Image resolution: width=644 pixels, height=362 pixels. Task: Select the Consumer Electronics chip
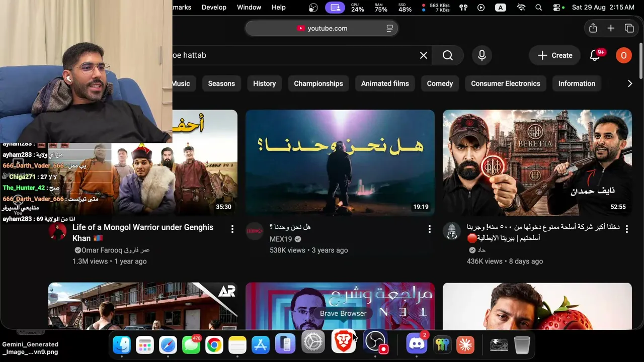point(506,83)
